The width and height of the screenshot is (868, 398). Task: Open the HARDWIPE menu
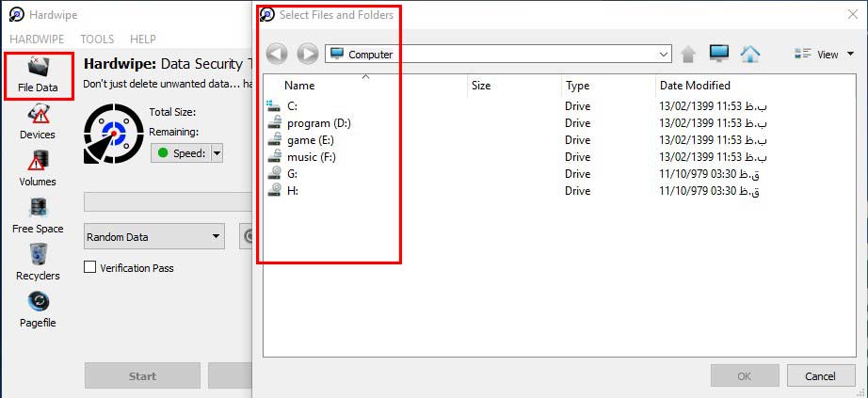click(37, 40)
